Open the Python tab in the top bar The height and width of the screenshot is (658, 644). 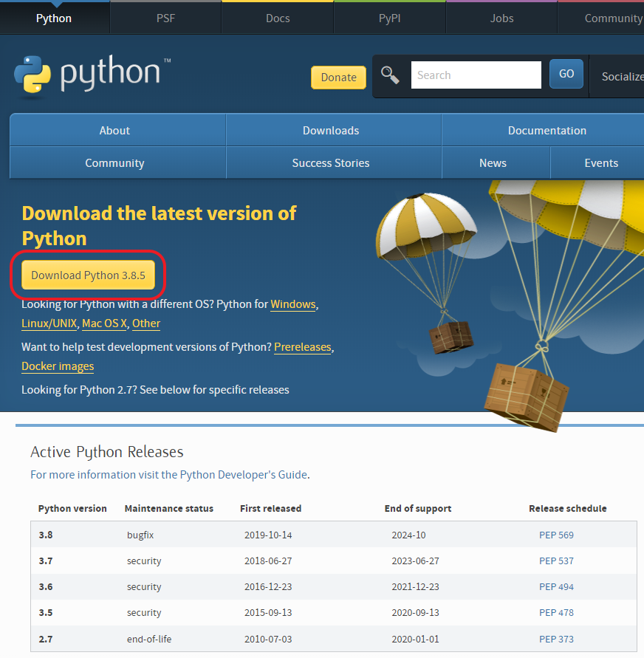(54, 18)
